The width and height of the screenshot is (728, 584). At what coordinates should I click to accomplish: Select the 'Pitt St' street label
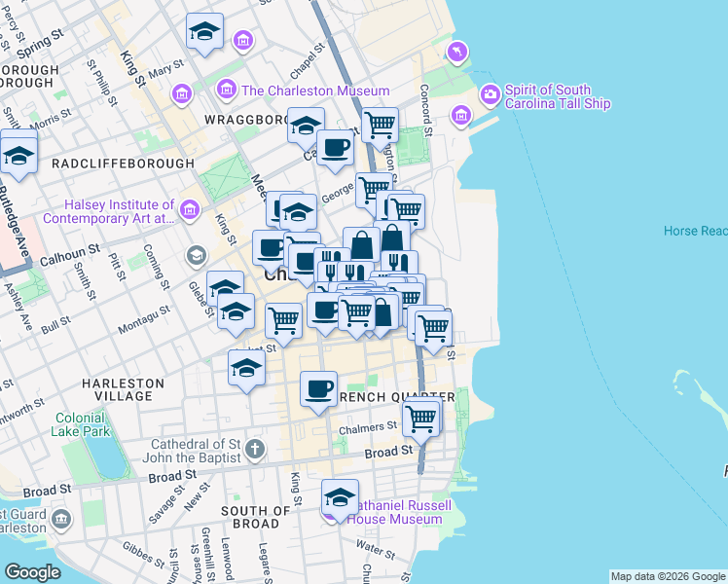pos(117,267)
